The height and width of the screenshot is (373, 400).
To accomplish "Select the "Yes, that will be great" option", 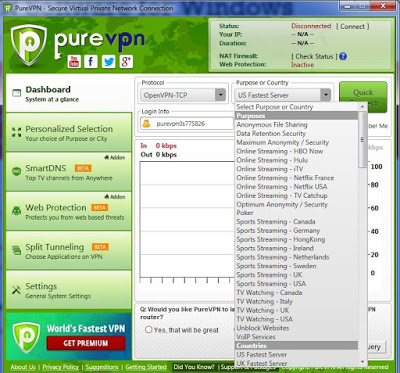I will (x=149, y=330).
